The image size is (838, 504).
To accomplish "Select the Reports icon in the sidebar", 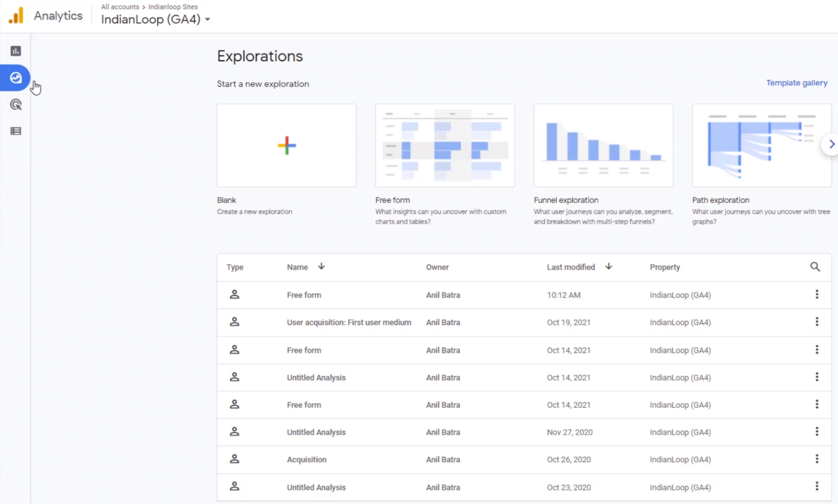I will pos(15,51).
